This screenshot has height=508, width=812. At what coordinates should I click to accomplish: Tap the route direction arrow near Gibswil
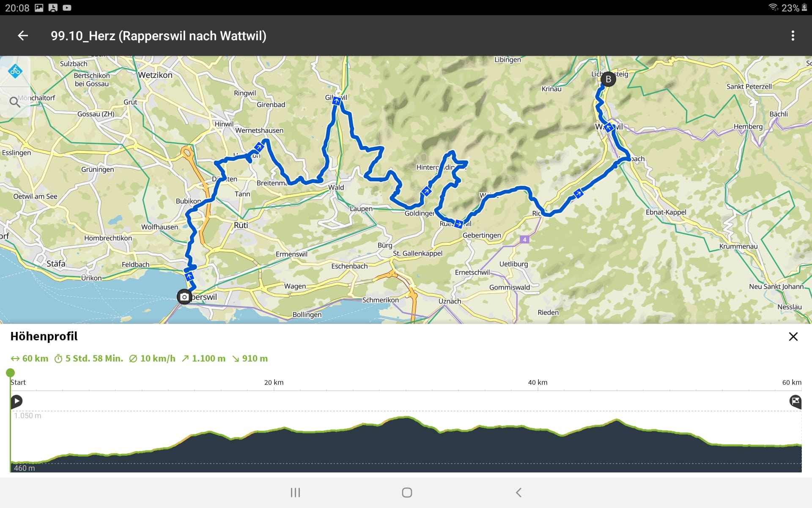pos(337,101)
